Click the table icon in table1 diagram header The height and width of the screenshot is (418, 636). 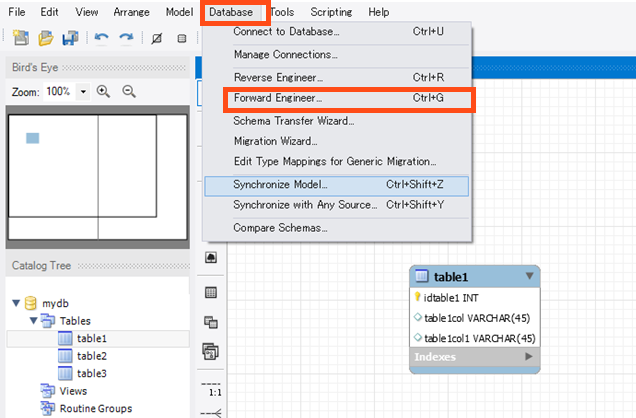point(422,276)
